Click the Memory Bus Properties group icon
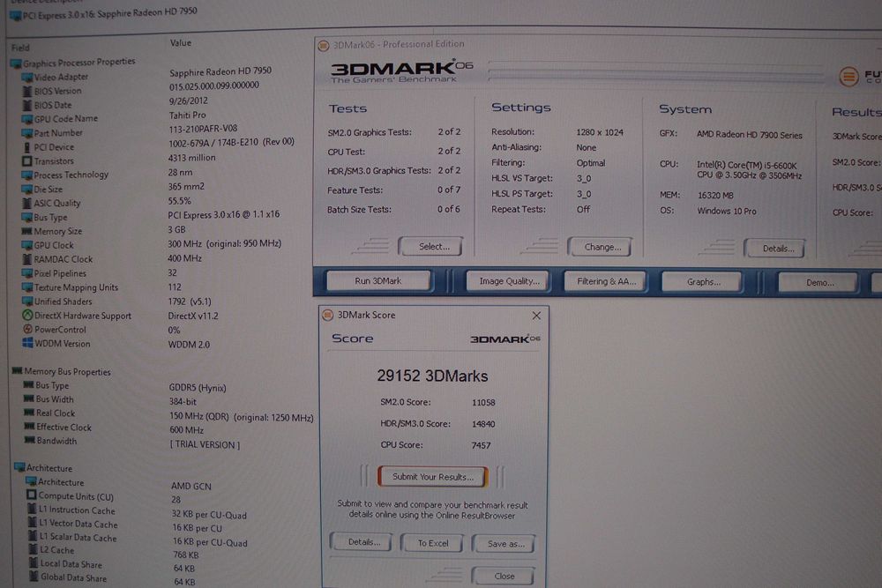Image resolution: width=882 pixels, height=588 pixels. click(17, 371)
